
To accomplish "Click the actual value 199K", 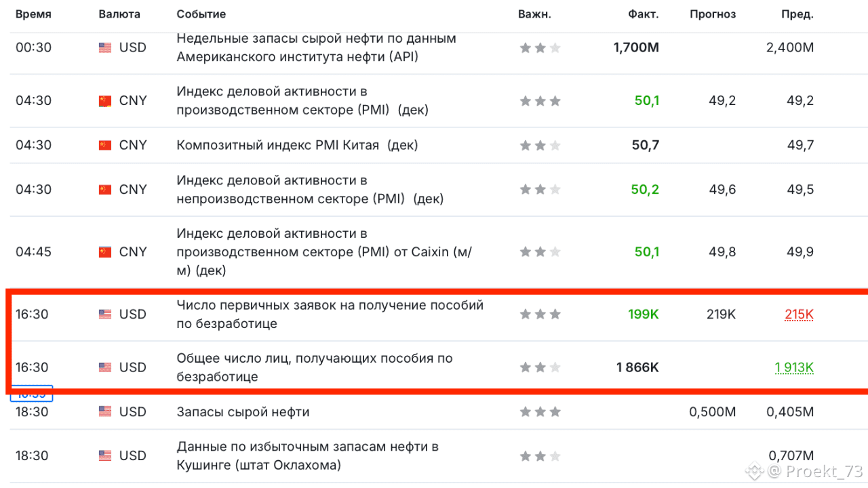I will click(x=644, y=314).
